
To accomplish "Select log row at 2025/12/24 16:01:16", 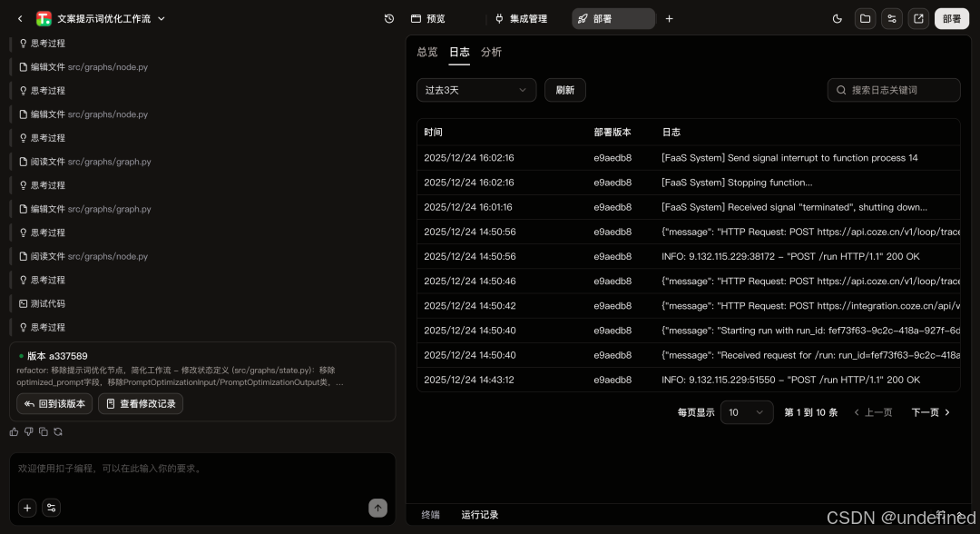I will click(x=689, y=207).
